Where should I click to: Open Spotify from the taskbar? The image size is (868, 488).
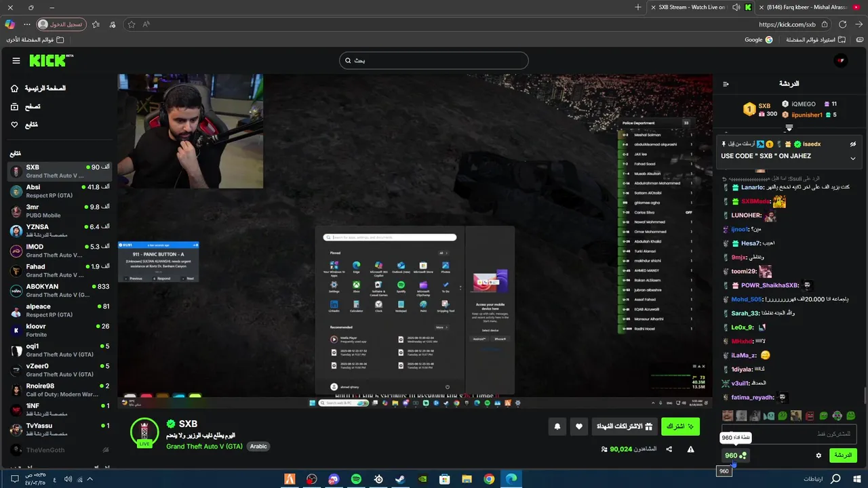356,479
